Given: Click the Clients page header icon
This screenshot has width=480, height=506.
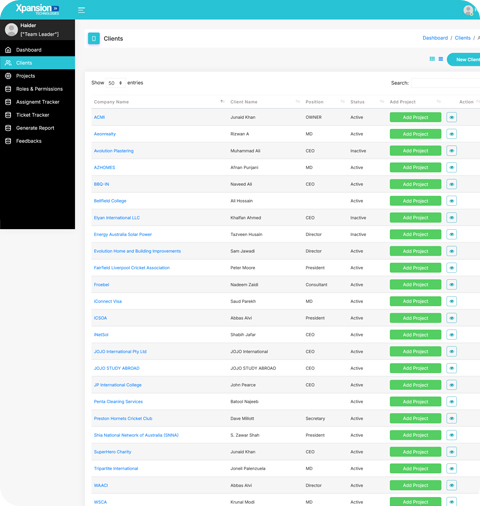Looking at the screenshot, I should point(94,38).
